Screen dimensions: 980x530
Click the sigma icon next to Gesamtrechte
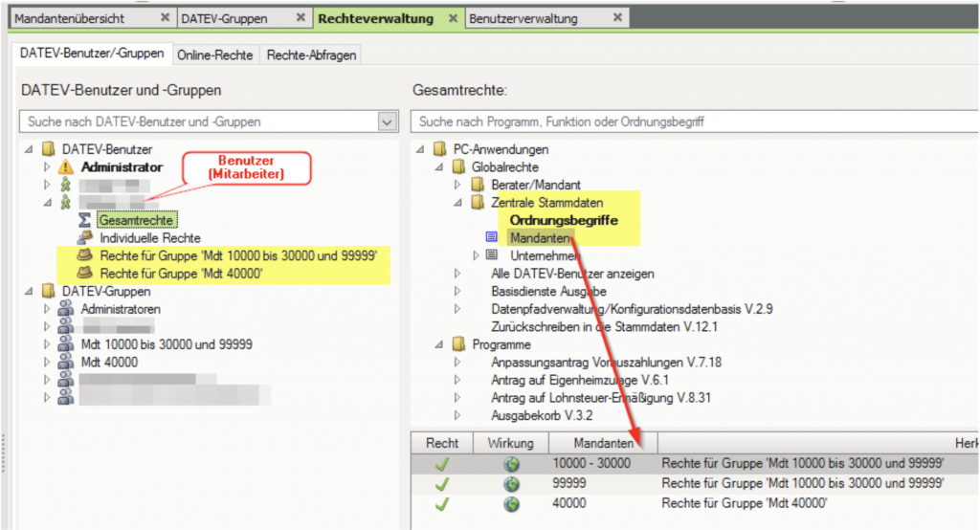click(x=85, y=220)
